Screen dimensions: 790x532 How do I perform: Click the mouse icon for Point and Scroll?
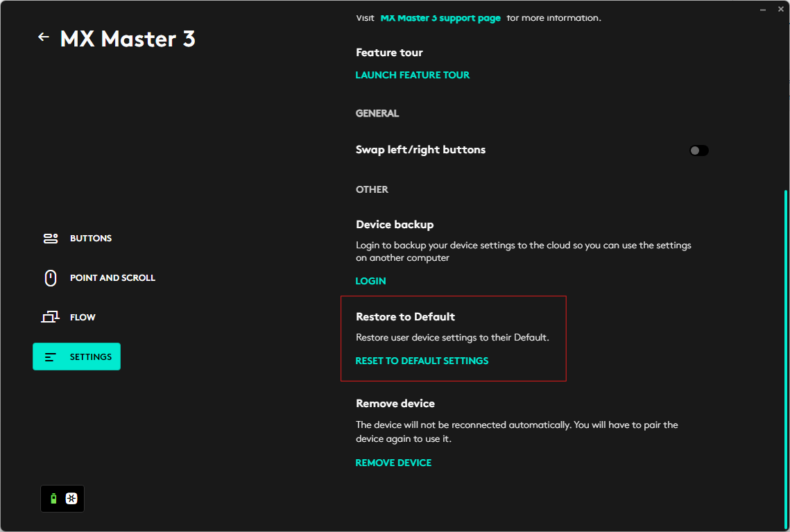tap(51, 278)
